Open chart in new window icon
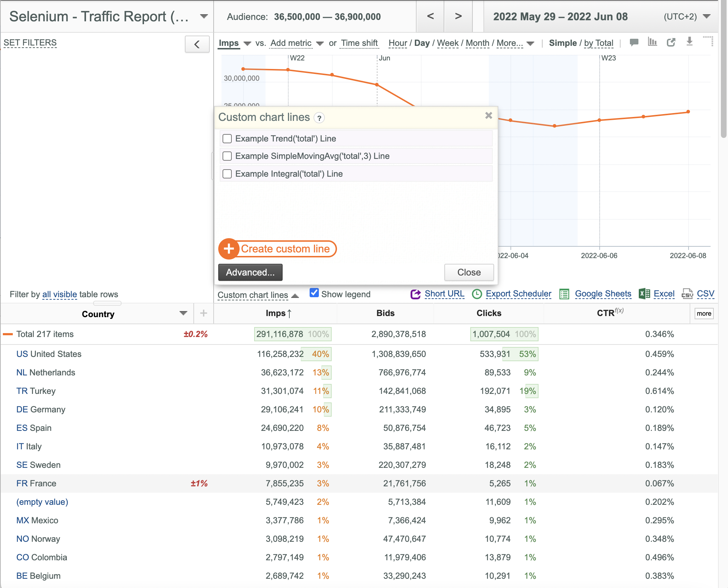 [671, 42]
